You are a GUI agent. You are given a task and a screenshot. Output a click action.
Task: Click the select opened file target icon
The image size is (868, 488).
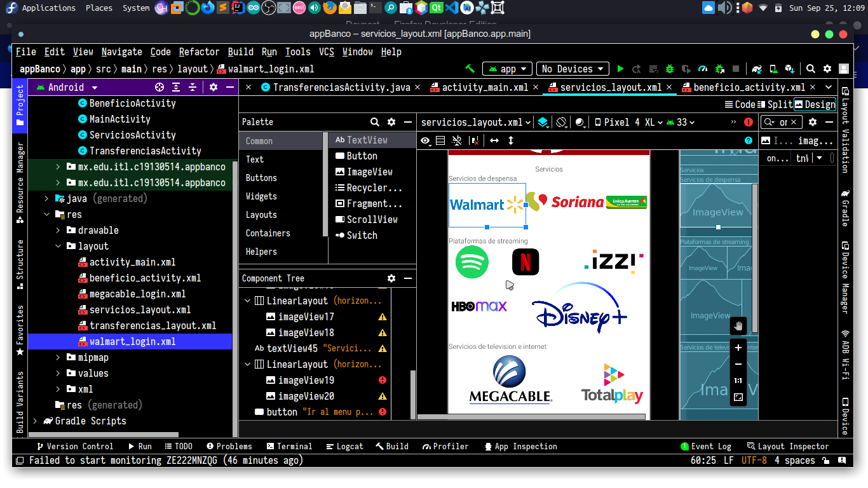pyautogui.click(x=159, y=87)
